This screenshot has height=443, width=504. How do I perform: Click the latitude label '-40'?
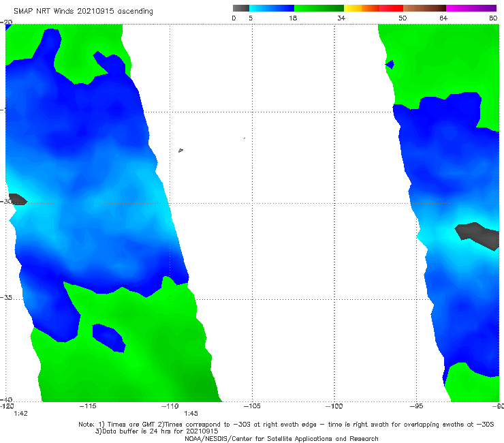(6, 399)
